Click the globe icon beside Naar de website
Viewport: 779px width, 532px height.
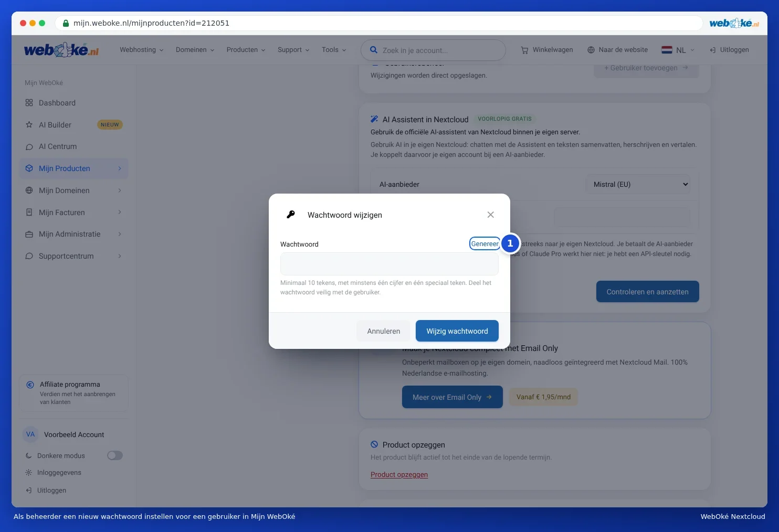591,50
